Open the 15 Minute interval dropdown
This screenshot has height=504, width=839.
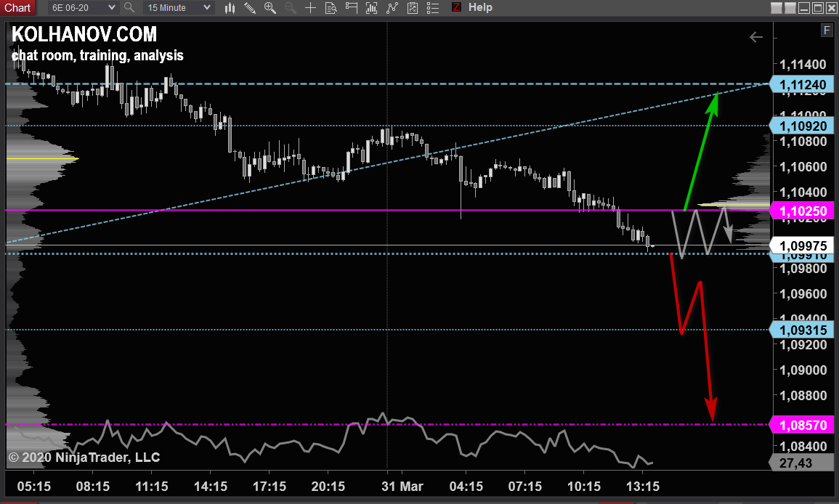pos(178,8)
